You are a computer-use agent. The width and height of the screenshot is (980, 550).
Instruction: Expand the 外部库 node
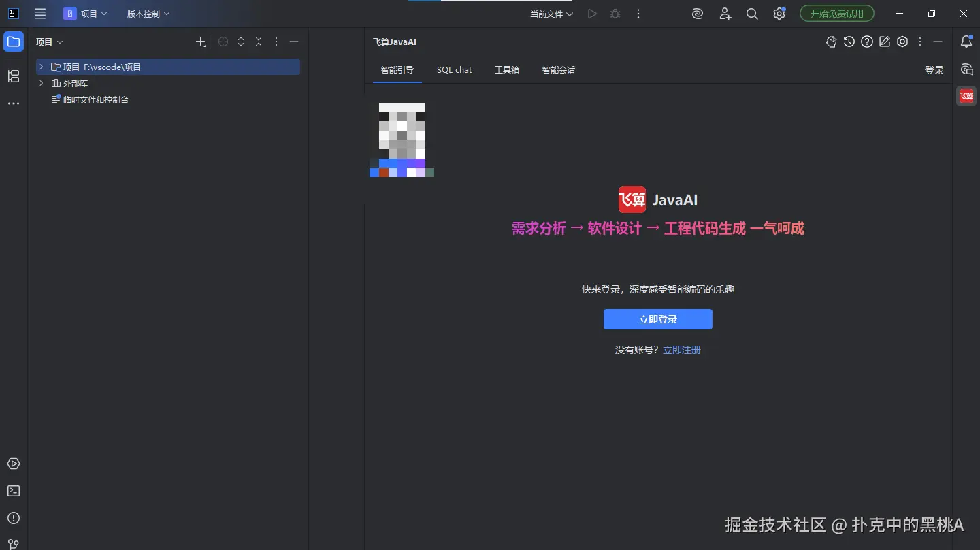[x=42, y=83]
